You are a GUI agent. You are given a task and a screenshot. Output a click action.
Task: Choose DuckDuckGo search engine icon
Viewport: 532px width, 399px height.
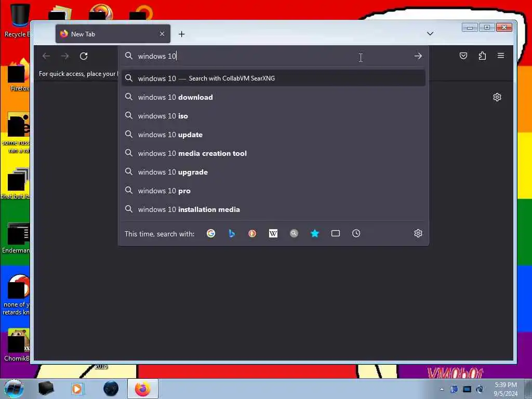[x=252, y=233]
